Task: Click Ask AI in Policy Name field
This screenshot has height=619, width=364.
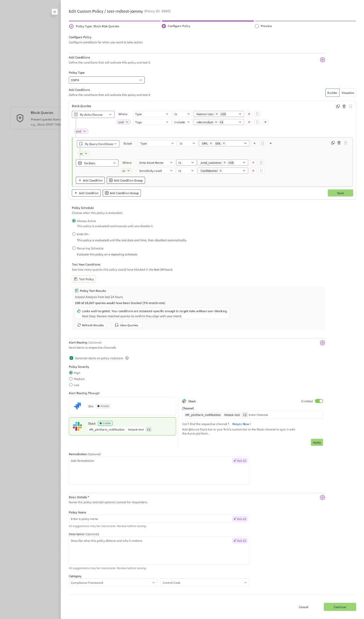Action: pyautogui.click(x=240, y=519)
